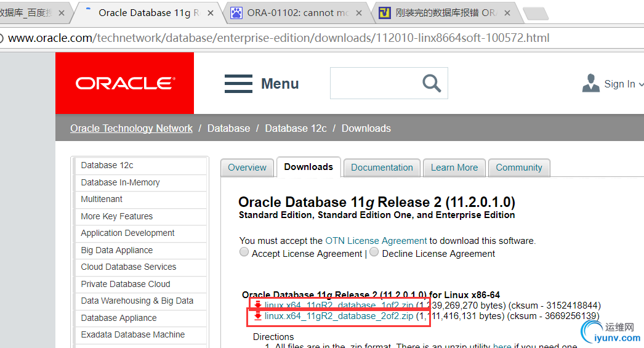This screenshot has height=348, width=644.
Task: Open the Overview tab
Action: tap(248, 168)
